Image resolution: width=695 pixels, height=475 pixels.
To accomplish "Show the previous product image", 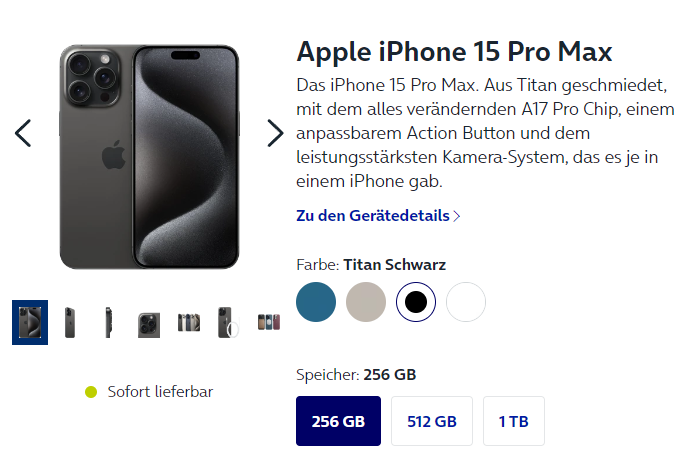I will pos(23,133).
